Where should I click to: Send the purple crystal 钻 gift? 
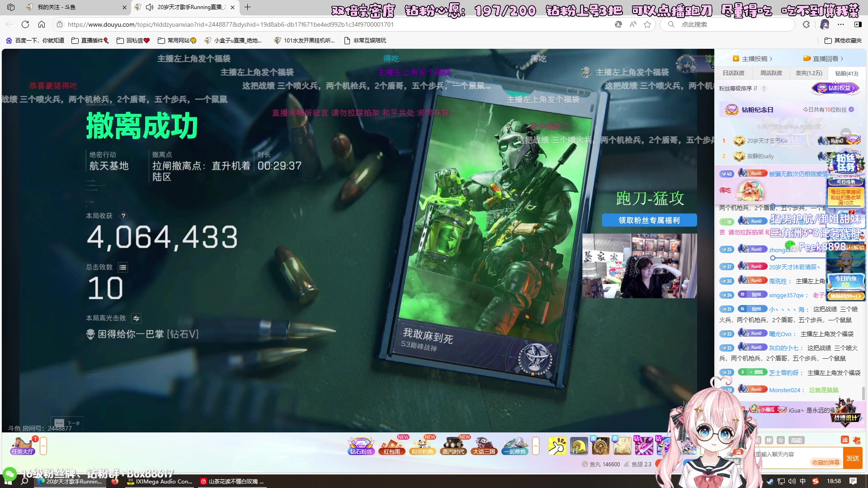644,446
